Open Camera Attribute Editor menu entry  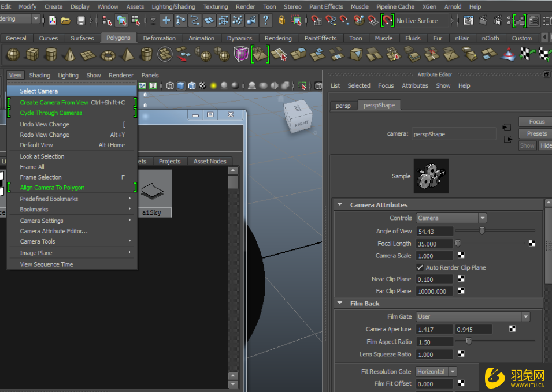[72, 231]
